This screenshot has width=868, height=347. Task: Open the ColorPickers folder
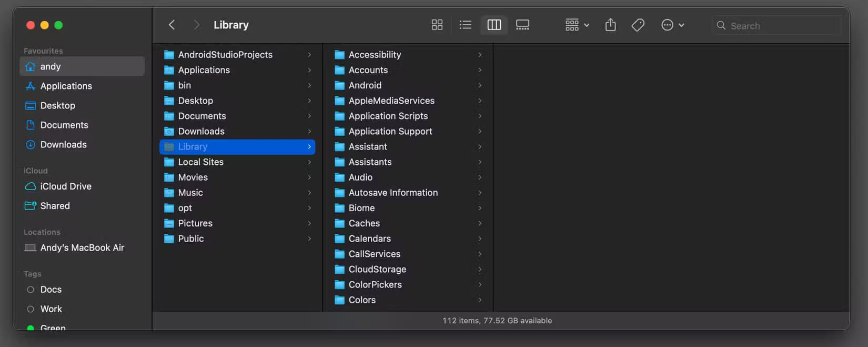tap(408, 284)
